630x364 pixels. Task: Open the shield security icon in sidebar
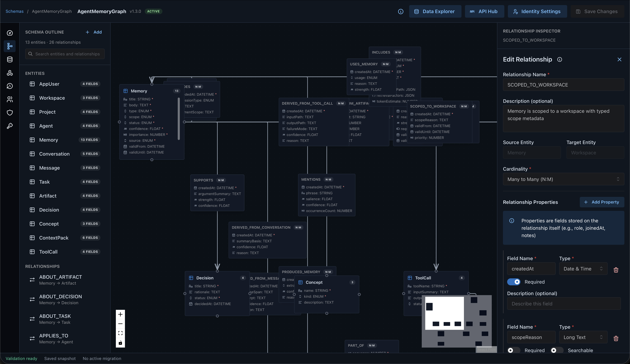10,113
